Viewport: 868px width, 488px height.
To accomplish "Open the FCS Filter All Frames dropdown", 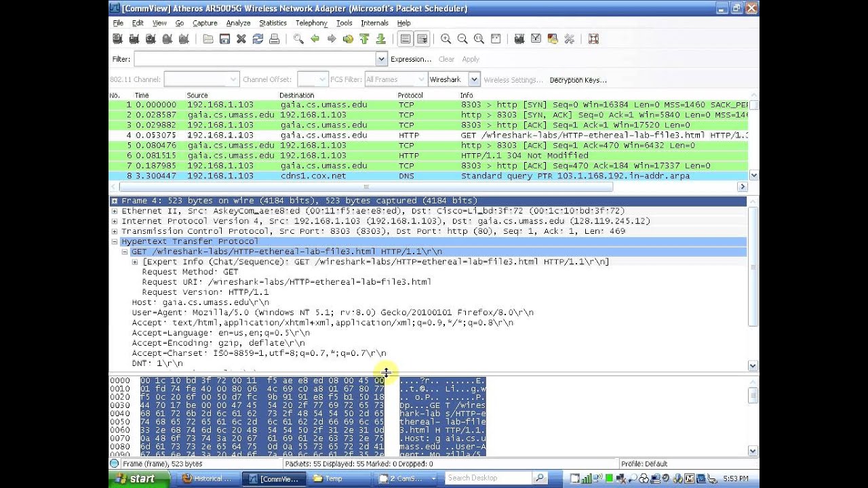I will (395, 79).
